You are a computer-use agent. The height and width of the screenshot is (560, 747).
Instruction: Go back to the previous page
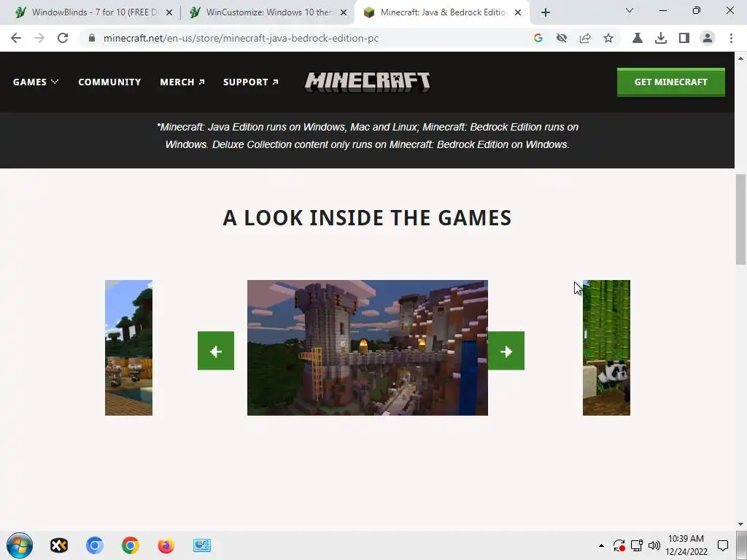(16, 38)
